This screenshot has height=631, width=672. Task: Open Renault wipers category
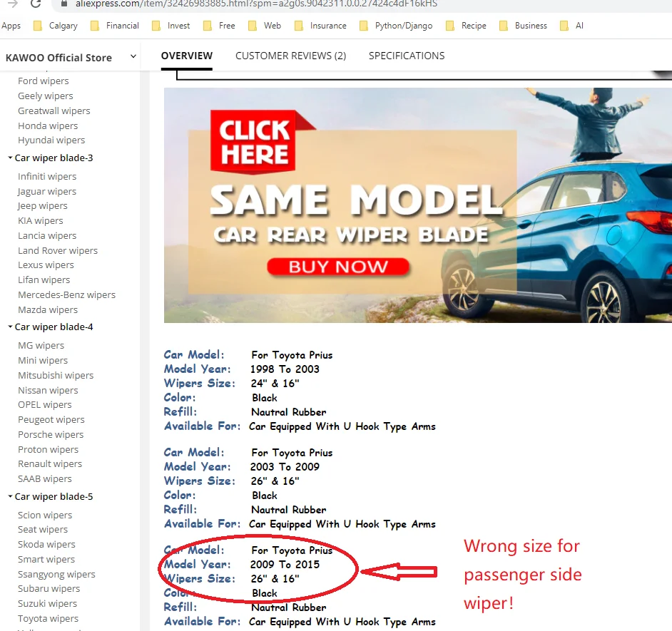50,464
